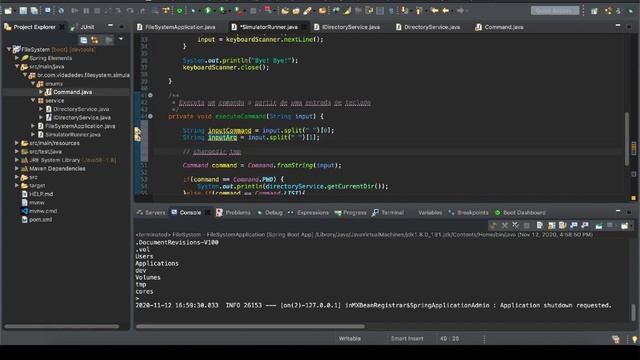This screenshot has width=640, height=360.
Task: Toggle Word Wrap in the console toolbar
Action: [562, 225]
